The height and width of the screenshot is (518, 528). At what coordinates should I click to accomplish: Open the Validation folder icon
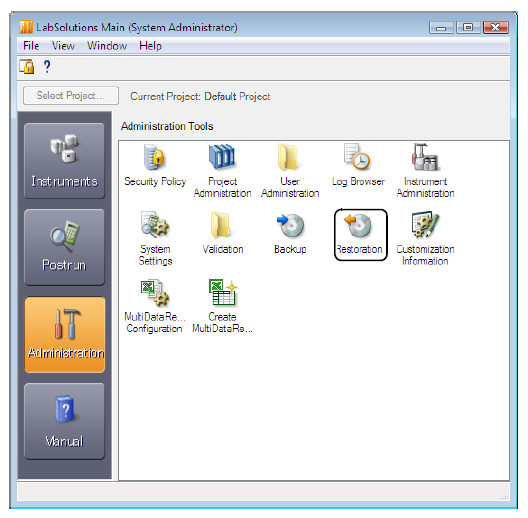click(223, 233)
